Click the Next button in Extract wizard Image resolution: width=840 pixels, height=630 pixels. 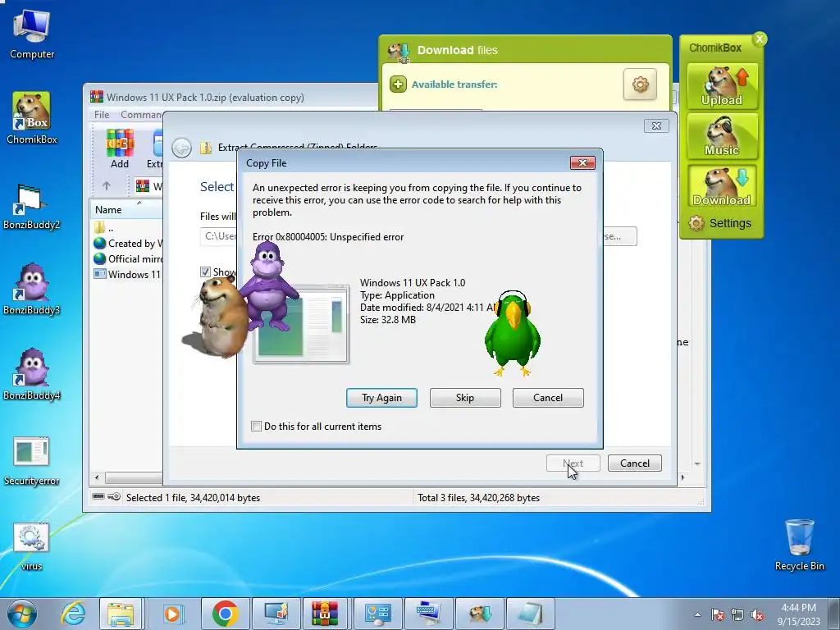pyautogui.click(x=573, y=463)
